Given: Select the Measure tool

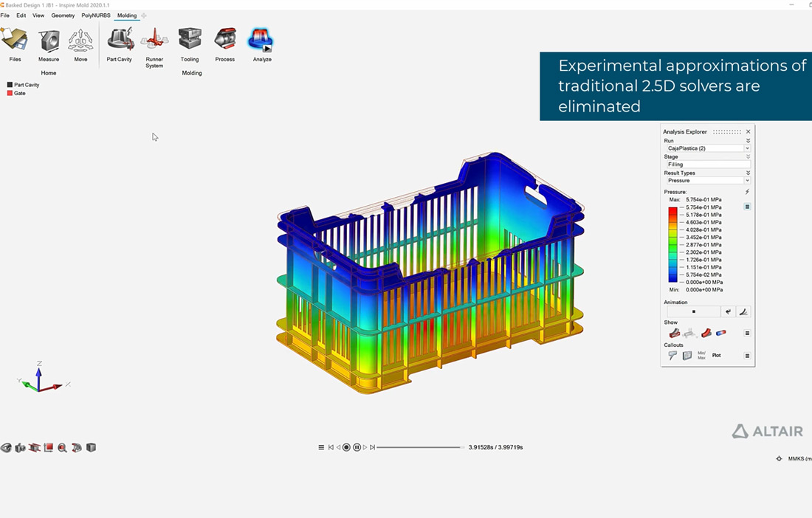Looking at the screenshot, I should pyautogui.click(x=49, y=41).
